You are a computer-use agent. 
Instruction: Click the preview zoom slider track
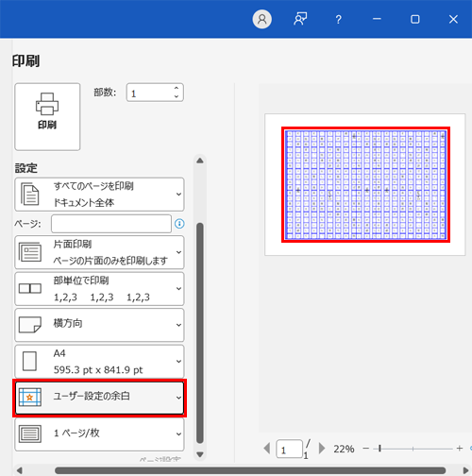413,449
